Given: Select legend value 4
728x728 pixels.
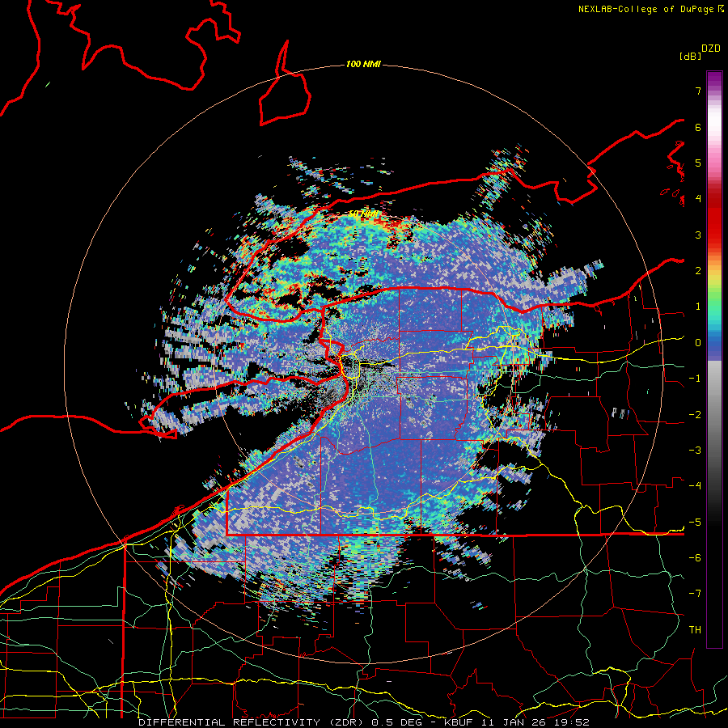Looking at the screenshot, I should 698,199.
